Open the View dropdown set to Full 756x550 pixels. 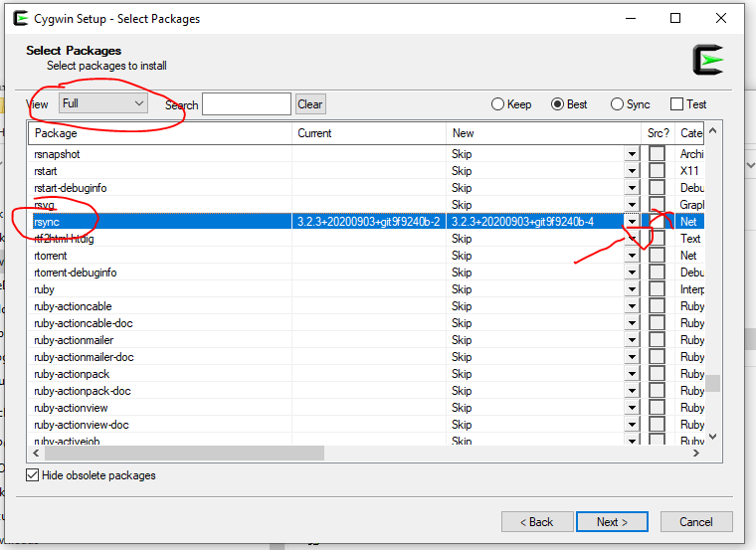point(103,103)
